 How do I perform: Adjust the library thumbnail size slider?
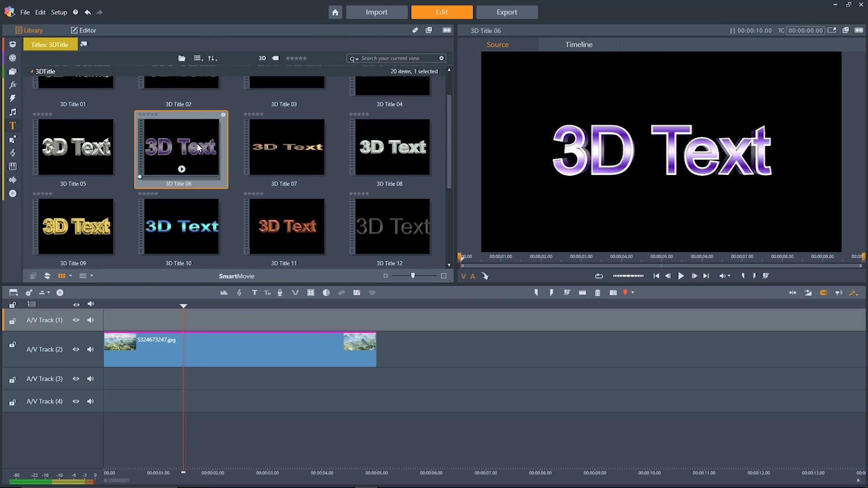(x=413, y=276)
